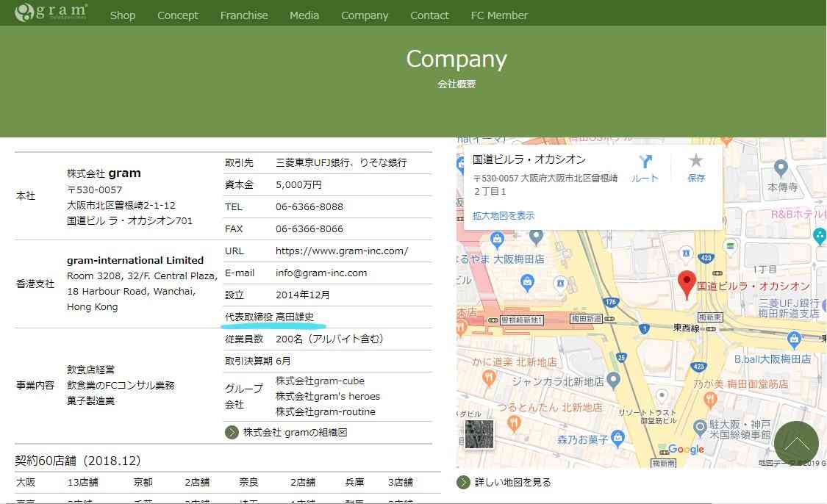Go to the Contact page
The width and height of the screenshot is (827, 504).
429,15
